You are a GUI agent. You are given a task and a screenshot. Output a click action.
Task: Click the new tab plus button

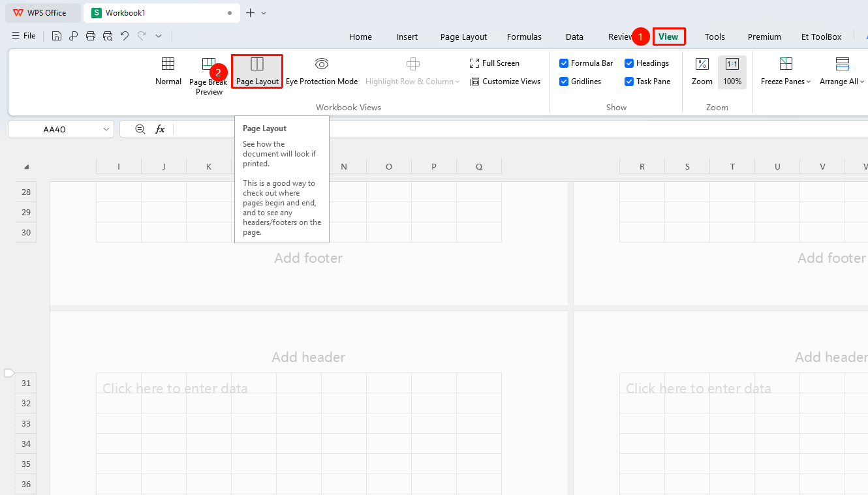coord(250,13)
